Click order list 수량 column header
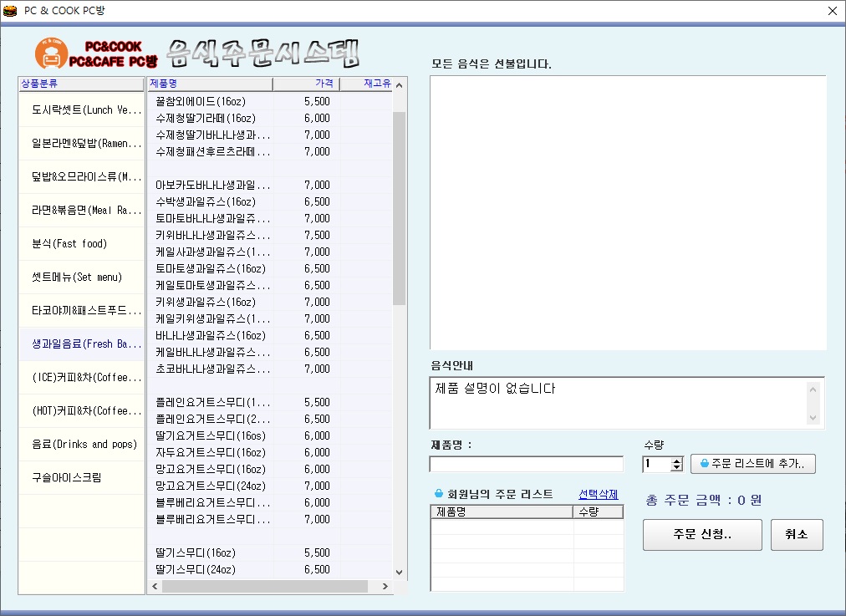Screen dimensions: 846x616 pos(599,512)
